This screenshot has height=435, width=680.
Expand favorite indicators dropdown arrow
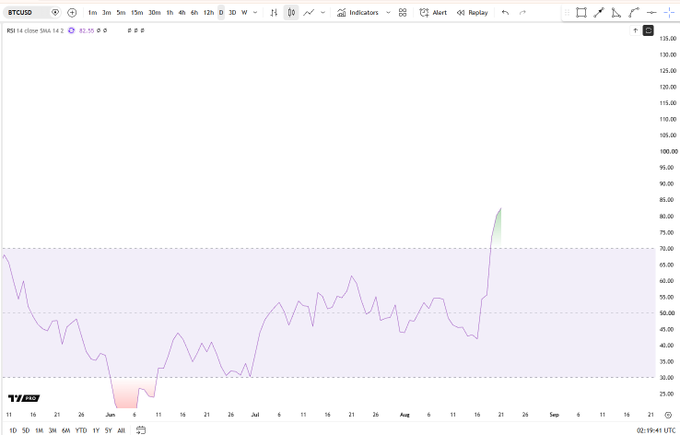click(388, 13)
